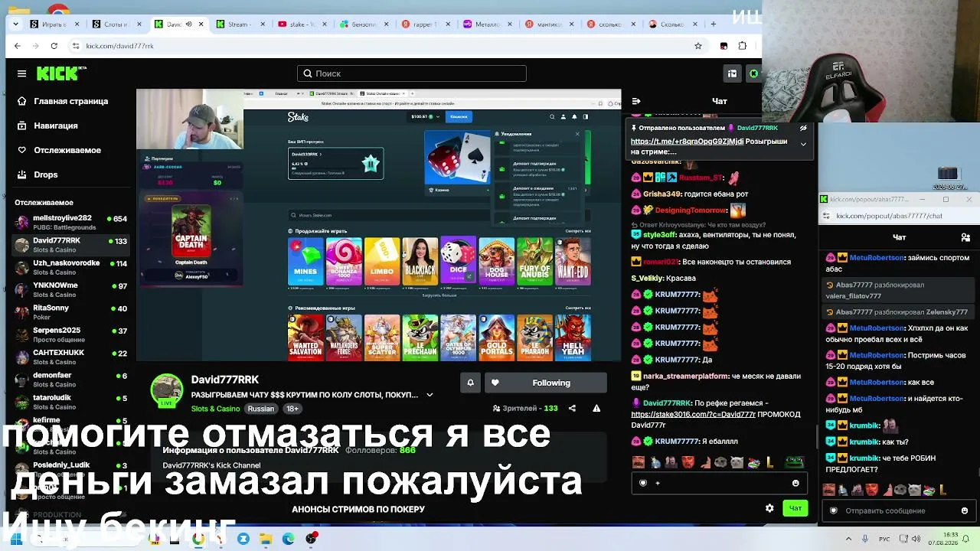980x551 pixels.
Task: Click the taskbar microphone icon
Action: click(865, 539)
